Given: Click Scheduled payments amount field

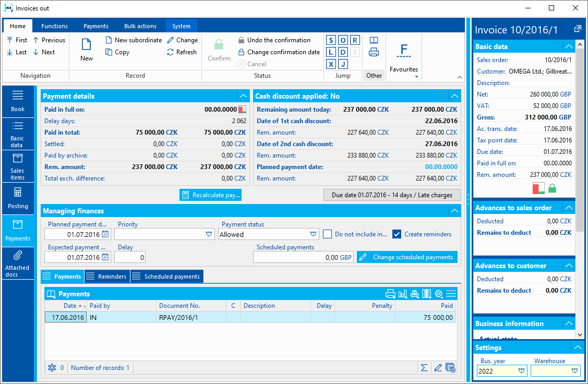Looking at the screenshot, I should tap(303, 257).
